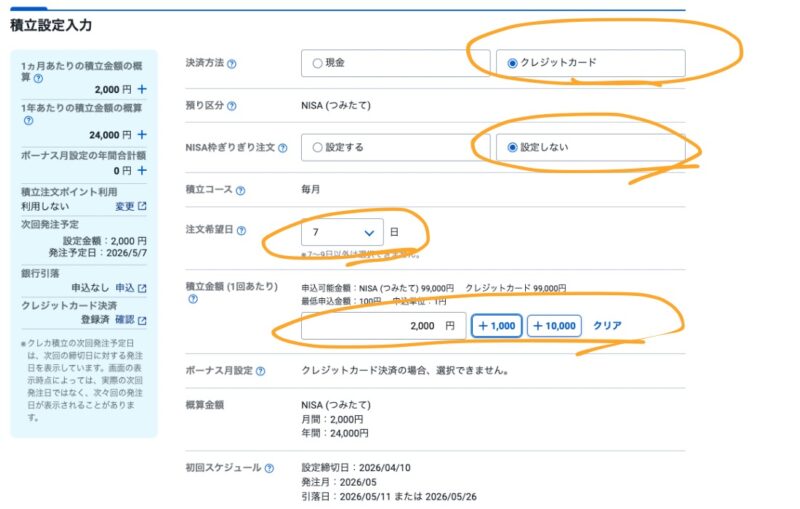800x509 pixels.
Task: Click help icon next to 初回スケジュール
Action: tap(269, 468)
